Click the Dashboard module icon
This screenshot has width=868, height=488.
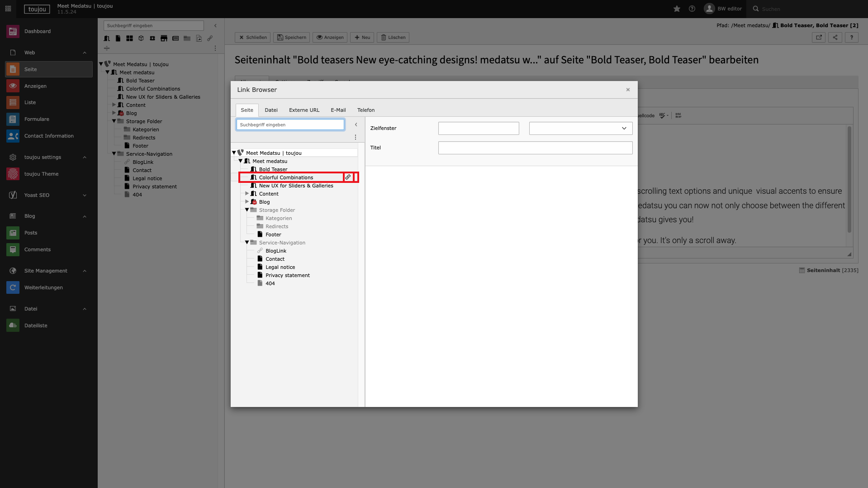[x=13, y=31]
